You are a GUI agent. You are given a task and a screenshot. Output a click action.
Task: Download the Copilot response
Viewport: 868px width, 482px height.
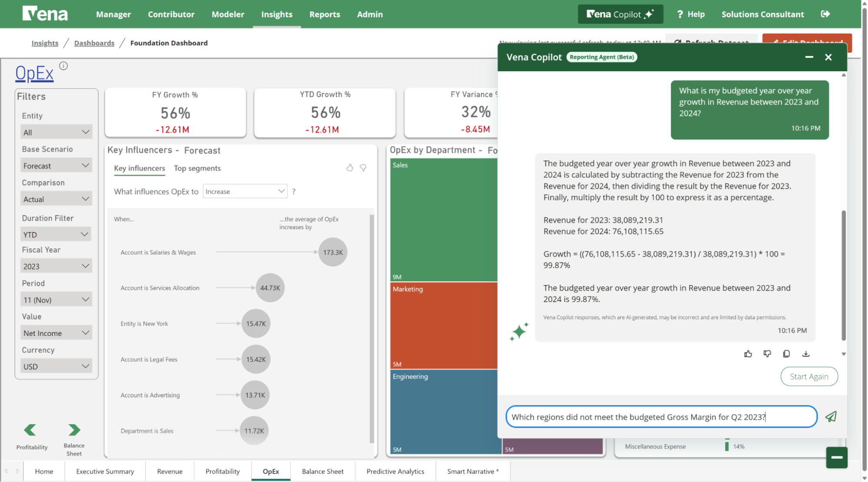point(806,353)
